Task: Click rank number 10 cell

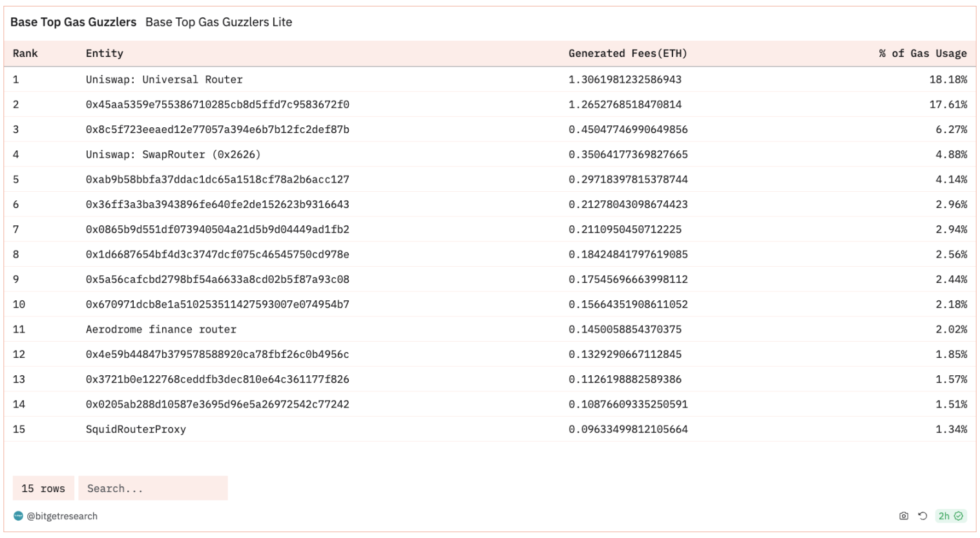Action: coord(19,304)
